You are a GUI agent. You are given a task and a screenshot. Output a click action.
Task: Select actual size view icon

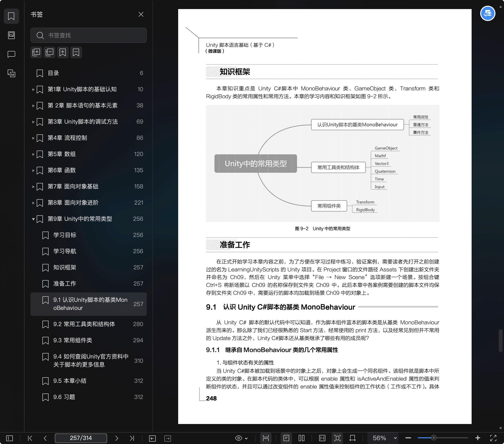pyautogui.click(x=322, y=438)
